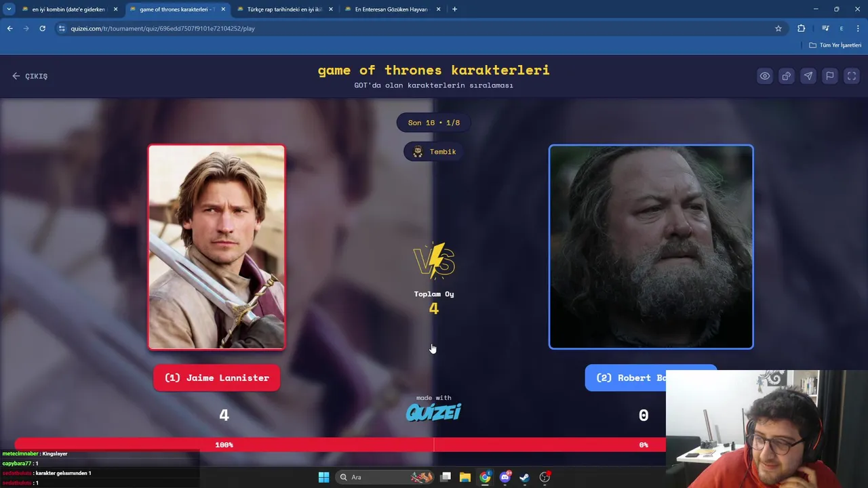
Task: Click Chrome icon on the taskbar
Action: click(485, 477)
